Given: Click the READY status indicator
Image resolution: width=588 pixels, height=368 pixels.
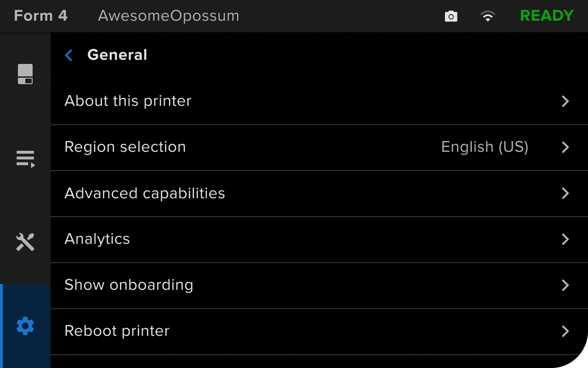Looking at the screenshot, I should tap(547, 16).
